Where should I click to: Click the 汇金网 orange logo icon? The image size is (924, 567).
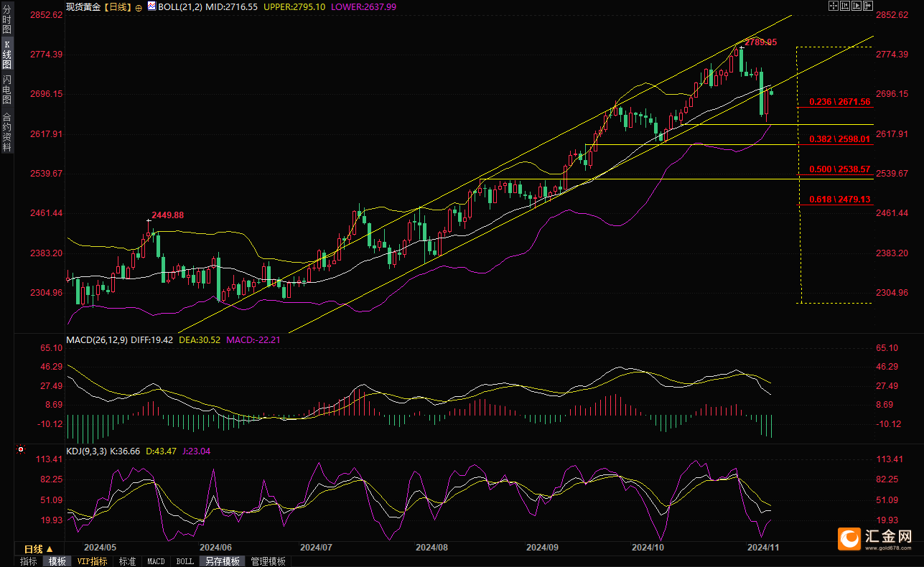click(850, 538)
